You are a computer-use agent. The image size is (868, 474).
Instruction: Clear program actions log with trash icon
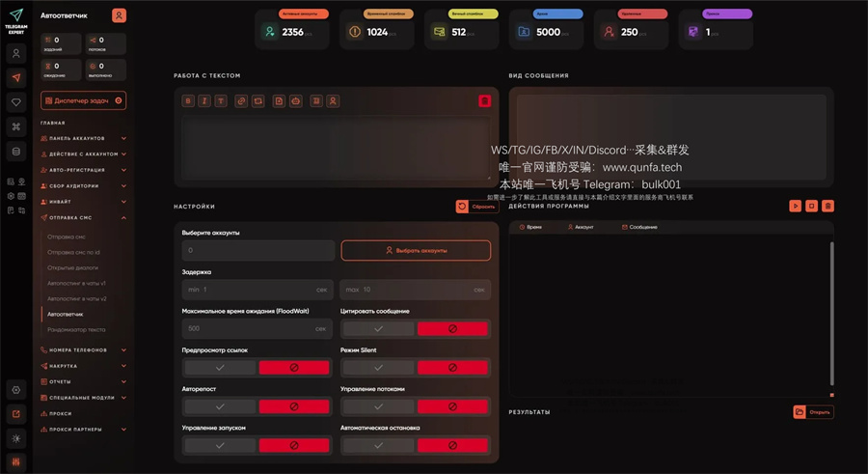click(x=828, y=206)
